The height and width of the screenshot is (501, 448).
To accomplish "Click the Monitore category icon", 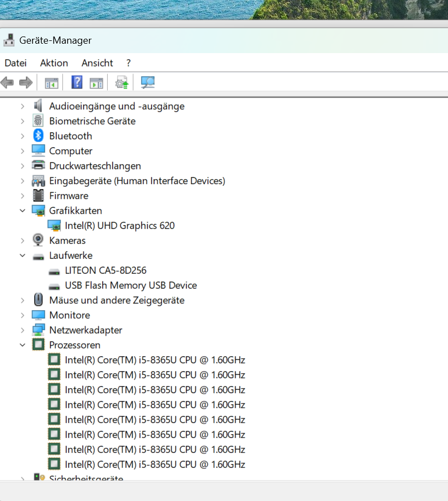I will tap(38, 315).
